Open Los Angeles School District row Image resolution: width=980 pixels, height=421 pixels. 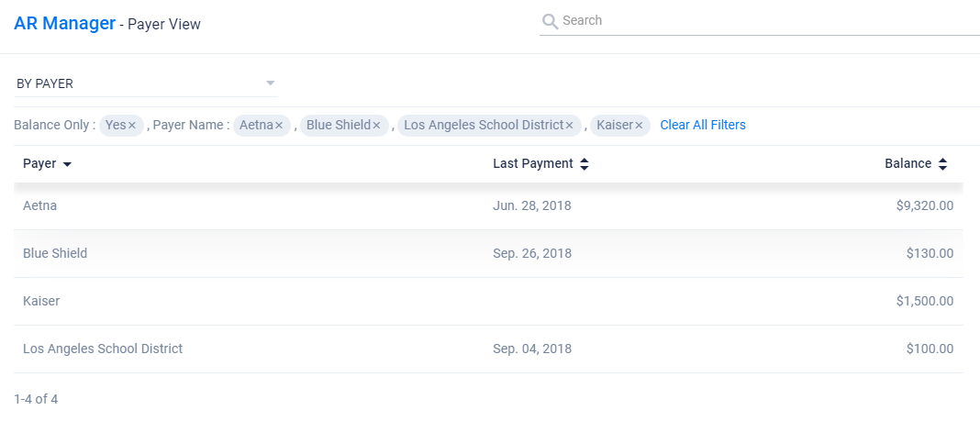[103, 349]
